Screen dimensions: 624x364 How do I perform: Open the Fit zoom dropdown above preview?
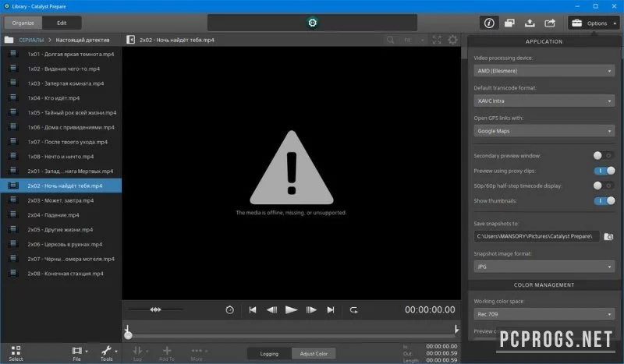[x=413, y=40]
